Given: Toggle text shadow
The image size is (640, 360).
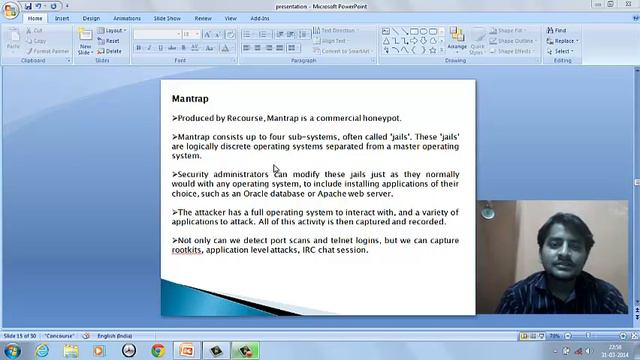Looking at the screenshot, I should pos(183,48).
